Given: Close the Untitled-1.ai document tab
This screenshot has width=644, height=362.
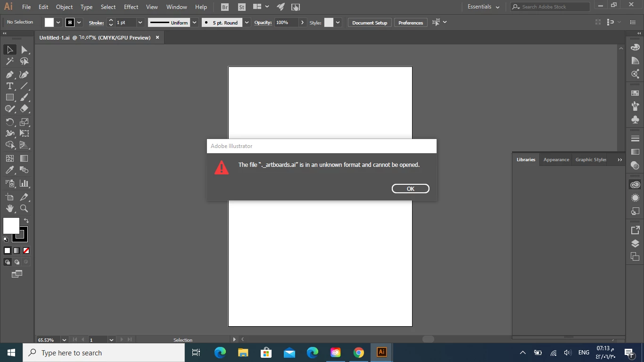Looking at the screenshot, I should 157,37.
